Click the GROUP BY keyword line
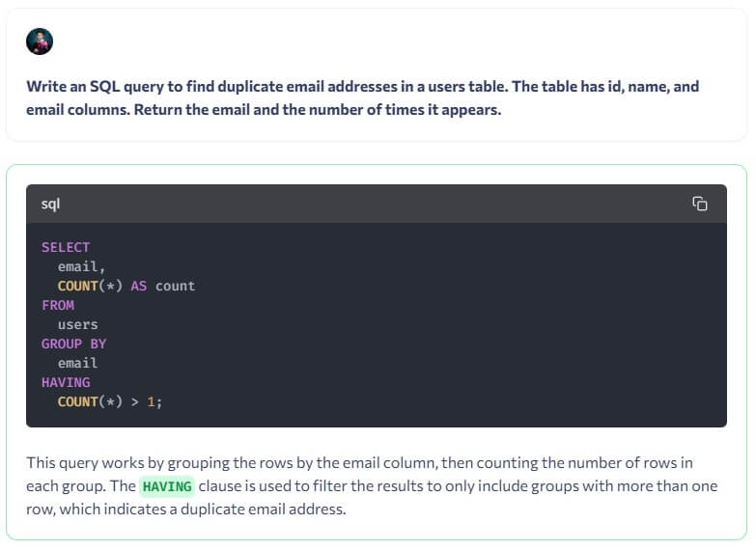 [73, 344]
